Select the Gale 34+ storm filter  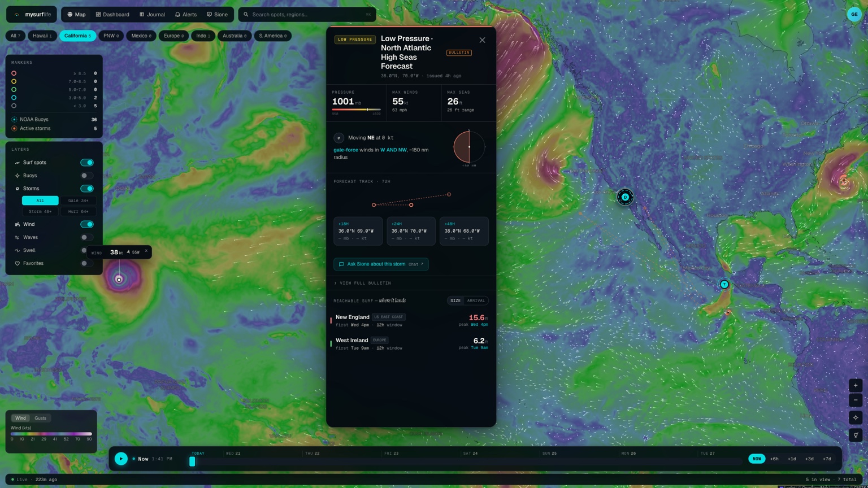click(78, 201)
